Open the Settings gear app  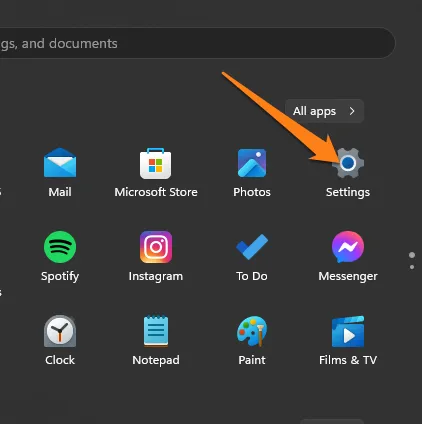(x=348, y=163)
